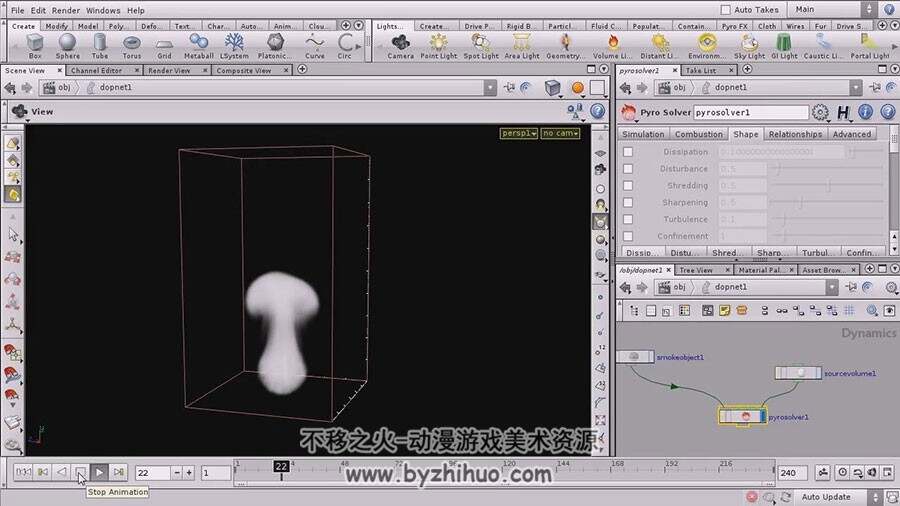Enable the Turbulence checkbox
This screenshot has height=506, width=900.
pyautogui.click(x=628, y=219)
